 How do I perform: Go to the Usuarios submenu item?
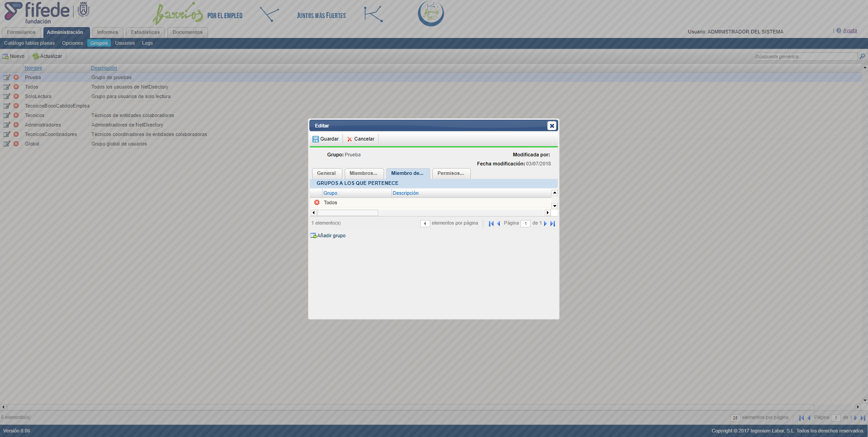click(x=125, y=43)
